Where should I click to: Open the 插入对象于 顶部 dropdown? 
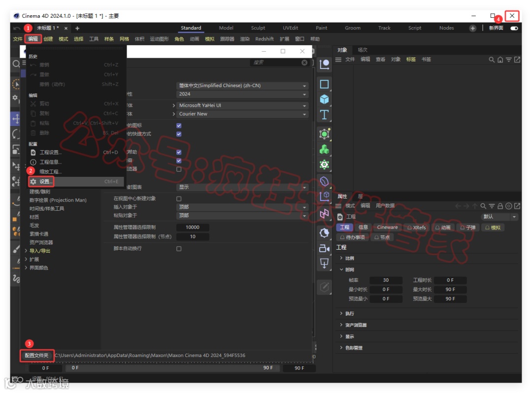pos(242,207)
